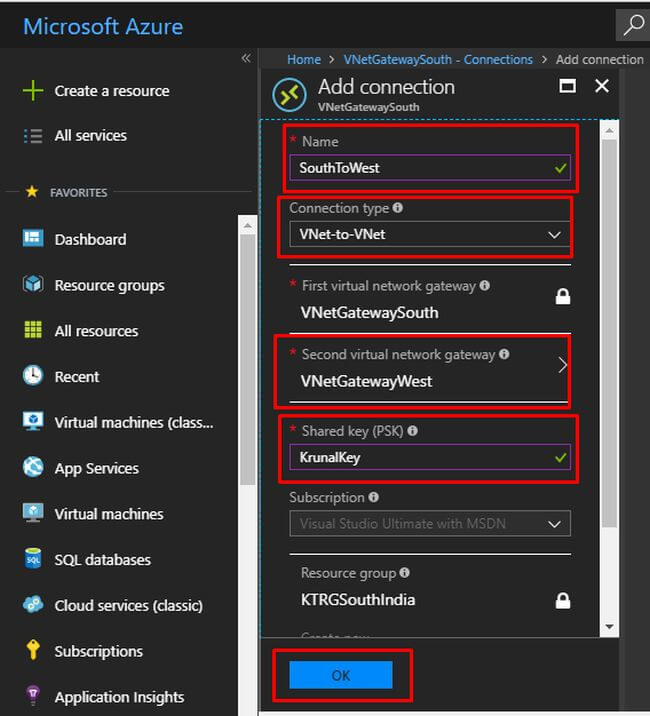Click the Microsoft Azure title link

pos(103,26)
